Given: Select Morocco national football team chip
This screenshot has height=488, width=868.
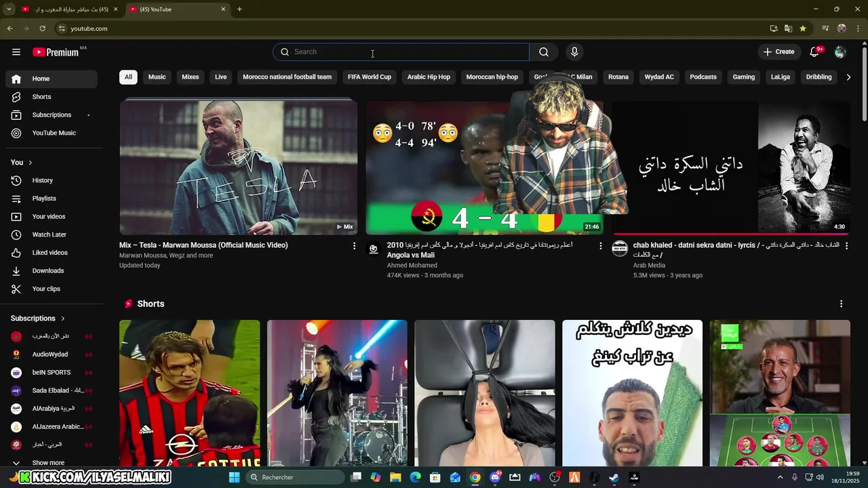Looking at the screenshot, I should 288,77.
